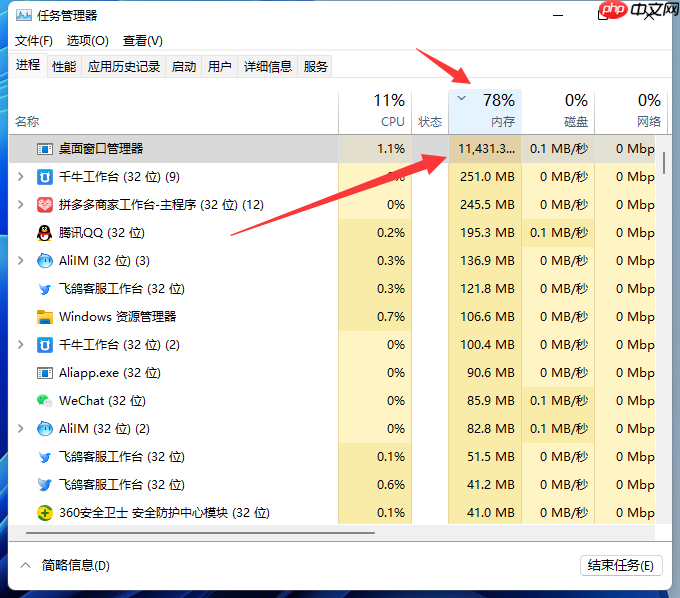Viewport: 680px width, 598px height.
Task: Switch to the 用户 tab
Action: tap(219, 67)
